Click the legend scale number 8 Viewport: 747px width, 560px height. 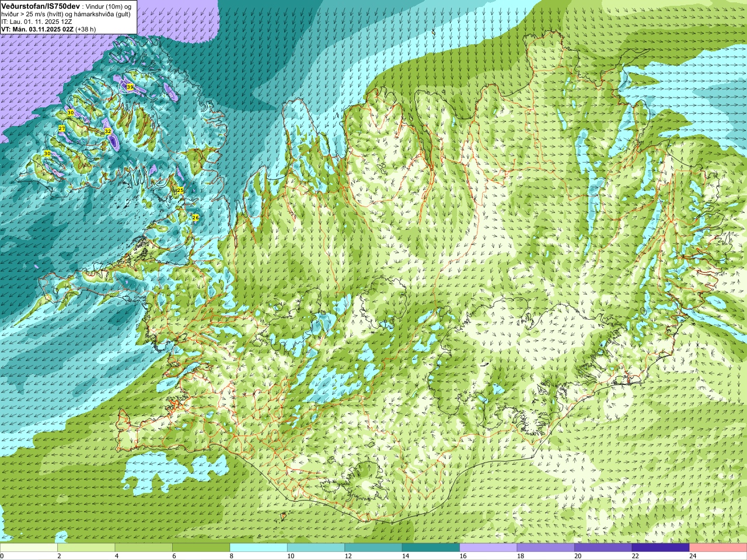[x=232, y=556]
